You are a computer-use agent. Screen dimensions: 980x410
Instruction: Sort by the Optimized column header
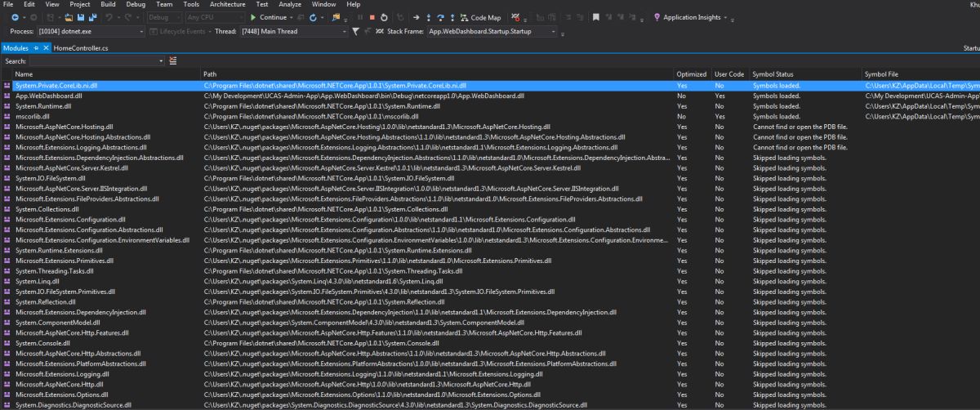click(x=693, y=74)
